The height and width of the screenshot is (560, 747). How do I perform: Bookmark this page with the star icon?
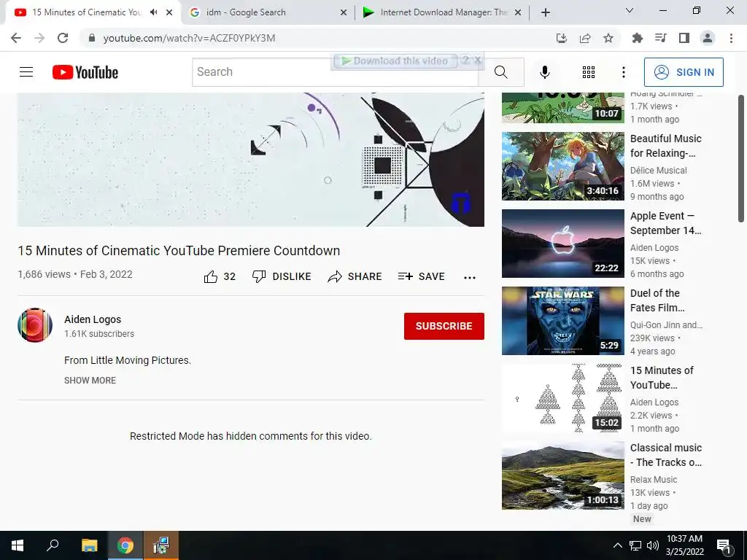coord(608,38)
